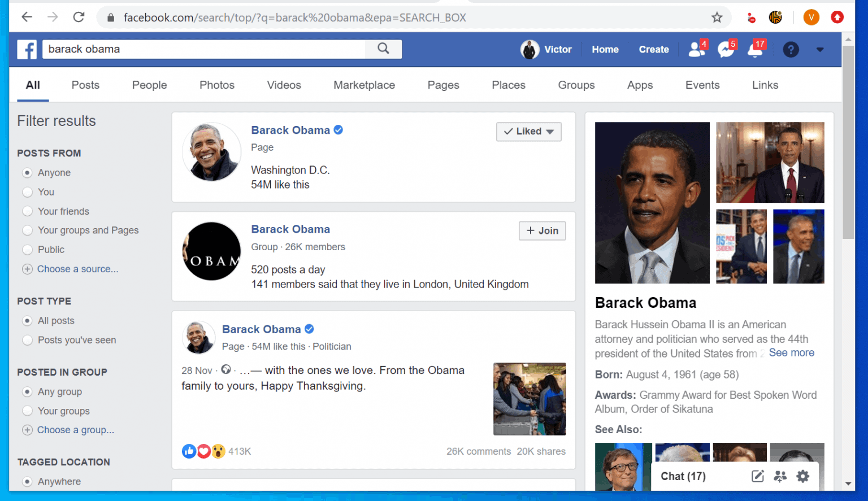This screenshot has height=501, width=868.
Task: Go back with the browser back arrow
Action: point(27,17)
